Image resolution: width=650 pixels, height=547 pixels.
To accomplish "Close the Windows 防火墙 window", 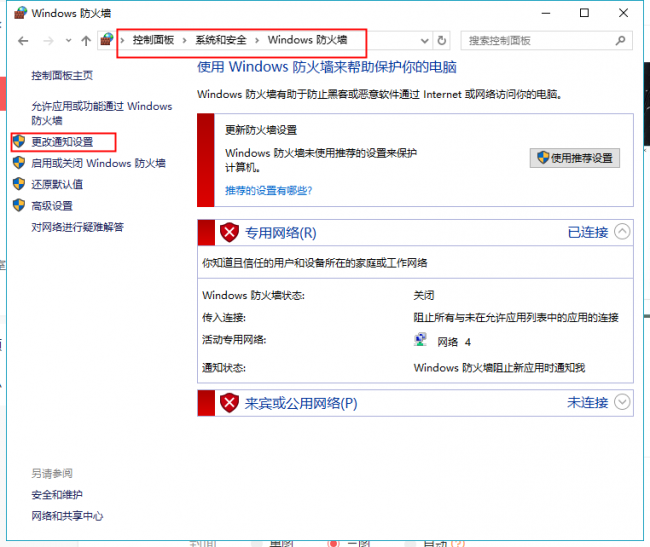I will tap(623, 13).
